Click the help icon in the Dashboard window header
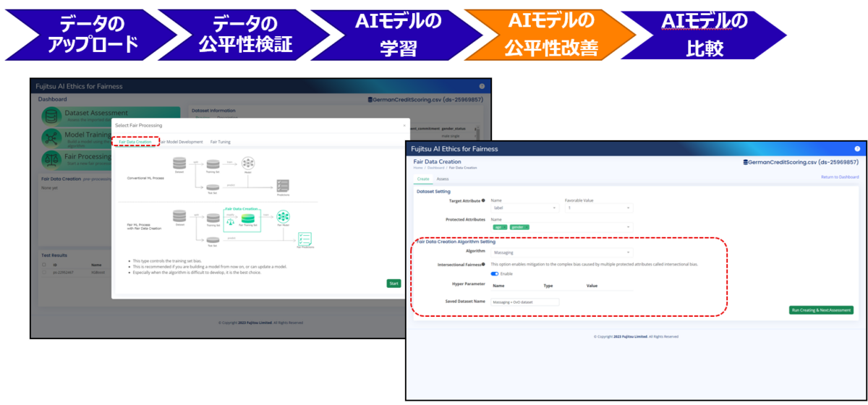Viewport: 868px width, 405px height. click(x=482, y=86)
